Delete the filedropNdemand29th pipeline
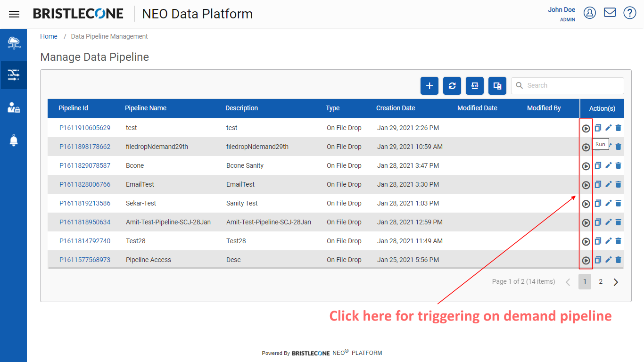 pos(619,147)
